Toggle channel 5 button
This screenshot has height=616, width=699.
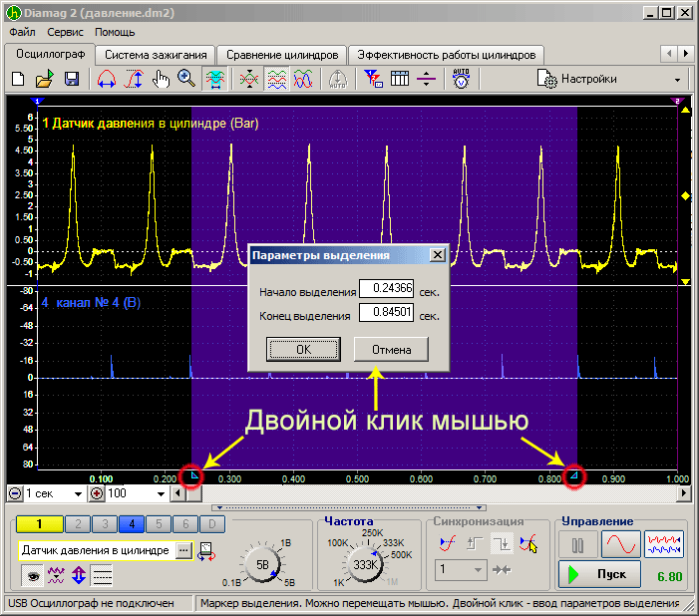click(x=159, y=524)
